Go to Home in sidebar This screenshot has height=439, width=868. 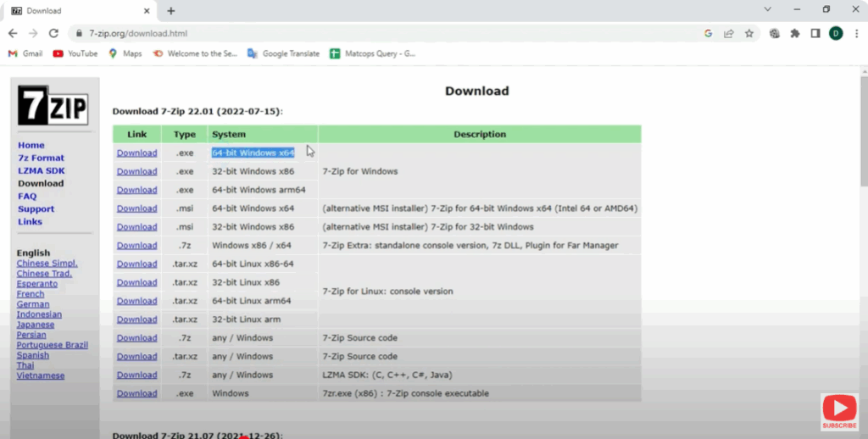pyautogui.click(x=31, y=145)
